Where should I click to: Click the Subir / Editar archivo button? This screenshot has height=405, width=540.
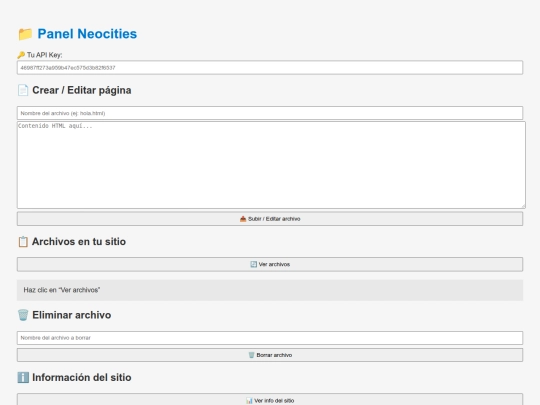tap(270, 219)
